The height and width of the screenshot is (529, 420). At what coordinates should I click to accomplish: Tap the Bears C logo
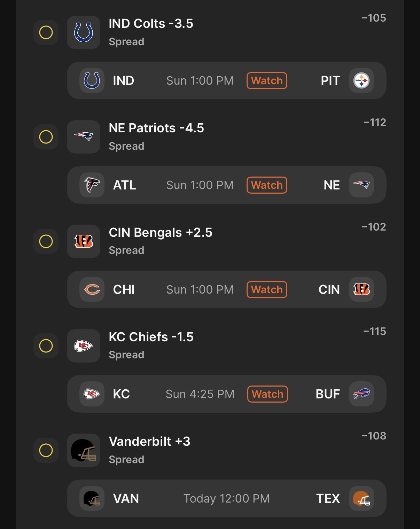coord(92,289)
